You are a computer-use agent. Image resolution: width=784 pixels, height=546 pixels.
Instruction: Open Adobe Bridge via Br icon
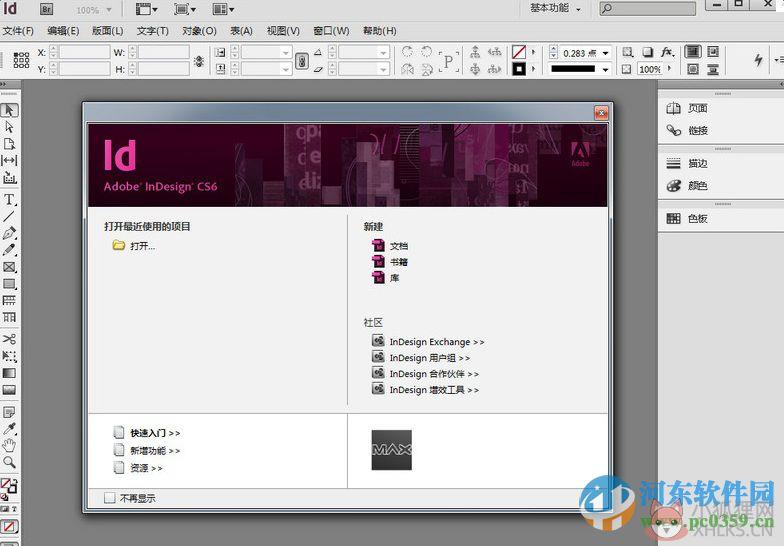46,9
